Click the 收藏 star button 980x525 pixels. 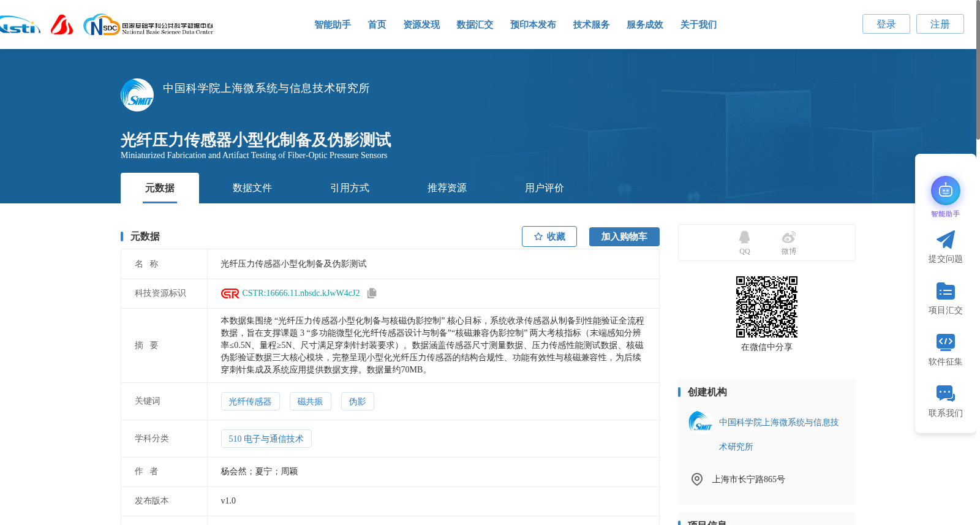(549, 236)
